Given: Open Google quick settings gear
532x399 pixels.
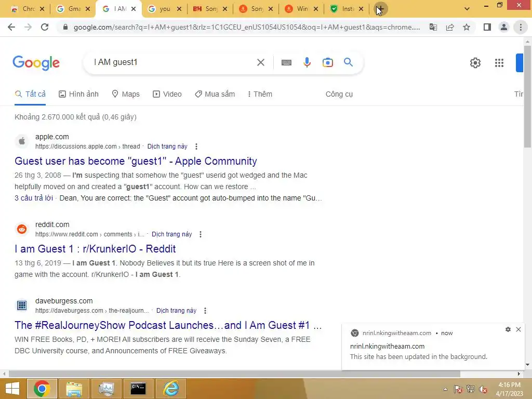Looking at the screenshot, I should click(475, 63).
